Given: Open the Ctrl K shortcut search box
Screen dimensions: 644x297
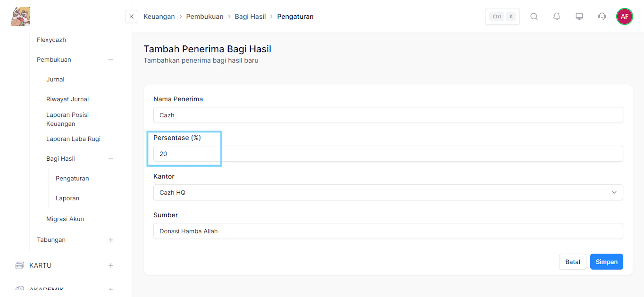Looking at the screenshot, I should (502, 16).
